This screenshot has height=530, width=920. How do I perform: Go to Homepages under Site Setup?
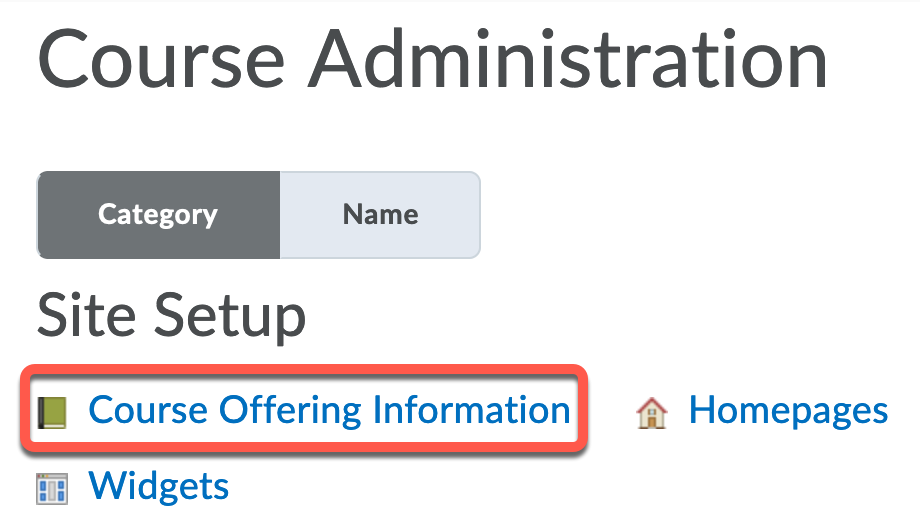click(x=788, y=411)
